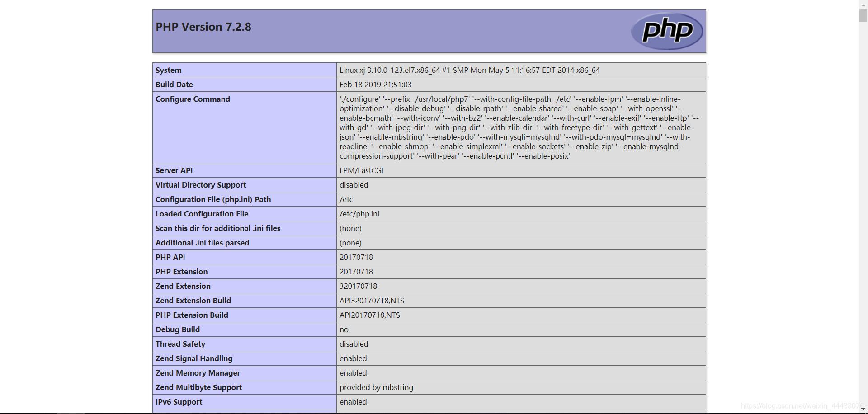Select the Linux xj kernel version value
This screenshot has height=414, width=868.
pyautogui.click(x=470, y=70)
